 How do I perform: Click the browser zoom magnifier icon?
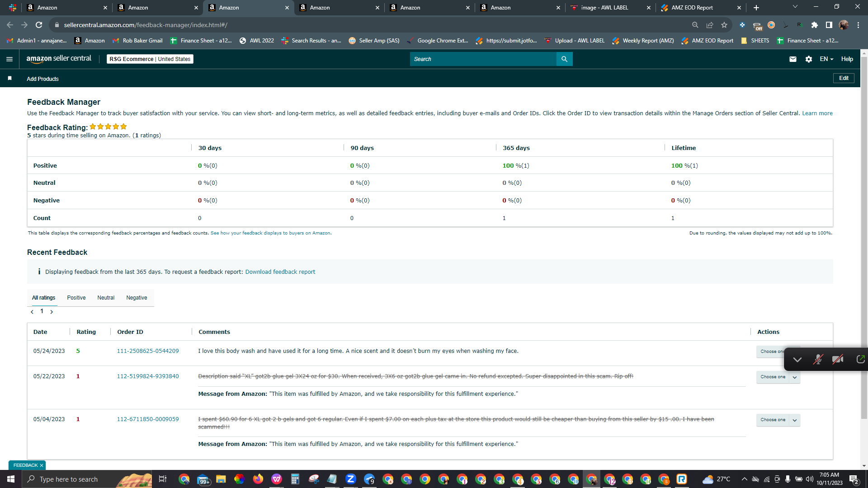pyautogui.click(x=695, y=25)
